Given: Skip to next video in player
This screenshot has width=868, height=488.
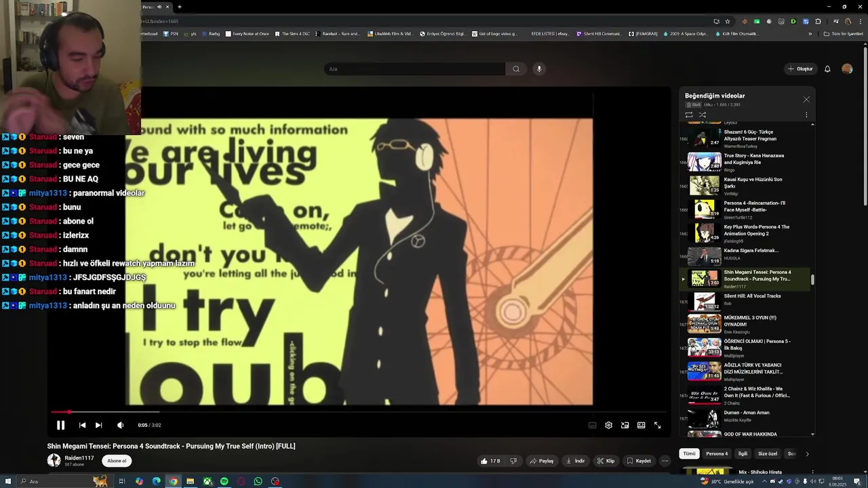Looking at the screenshot, I should point(98,425).
